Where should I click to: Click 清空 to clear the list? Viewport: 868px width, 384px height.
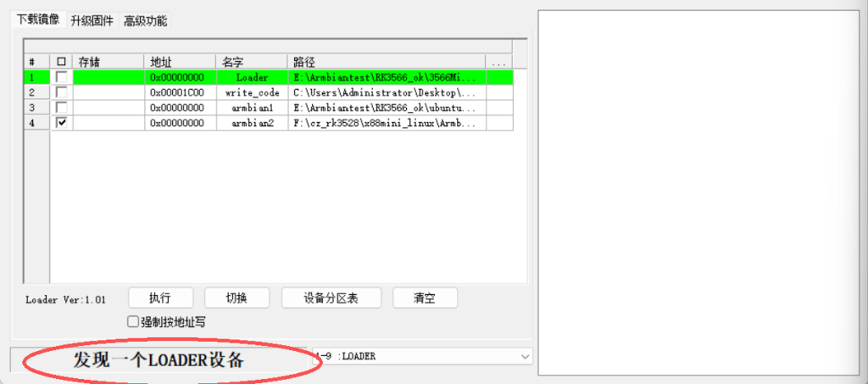(425, 298)
